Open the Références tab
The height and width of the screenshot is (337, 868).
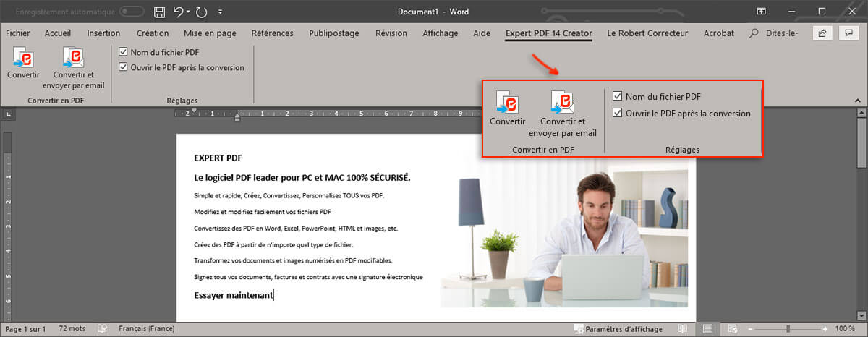[x=272, y=33]
